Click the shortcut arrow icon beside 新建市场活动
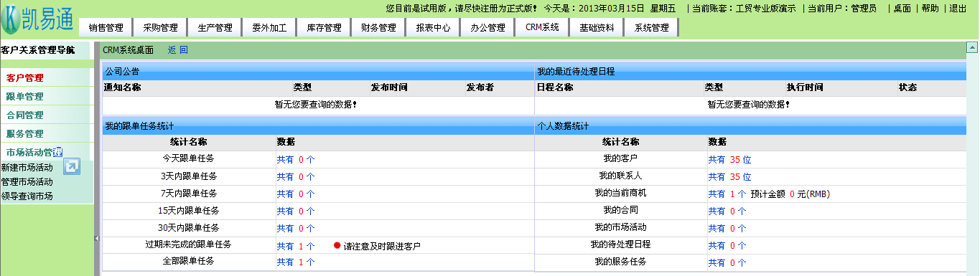 72,166
